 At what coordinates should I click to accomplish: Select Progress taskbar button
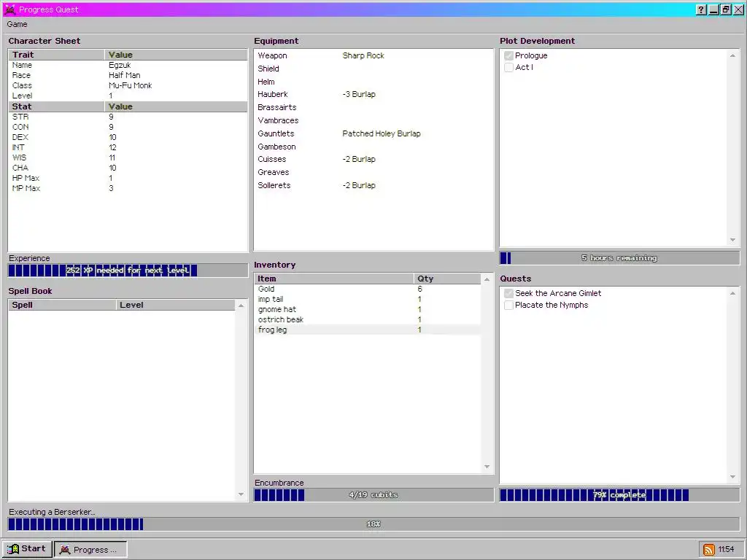coord(90,549)
